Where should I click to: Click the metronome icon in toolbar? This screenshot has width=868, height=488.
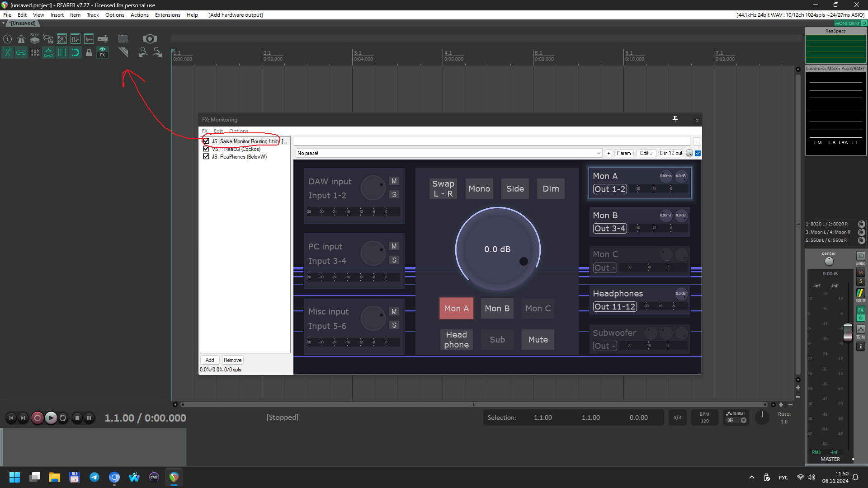21,39
